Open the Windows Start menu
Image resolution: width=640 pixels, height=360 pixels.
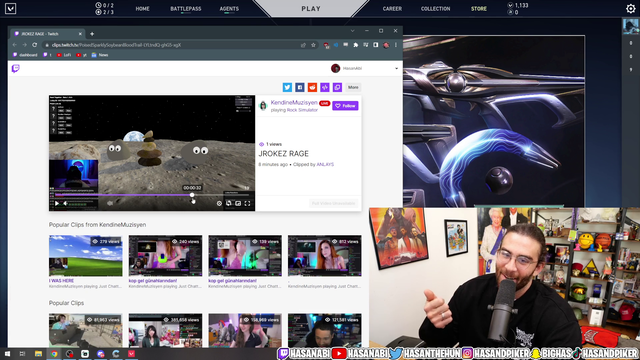7,354
